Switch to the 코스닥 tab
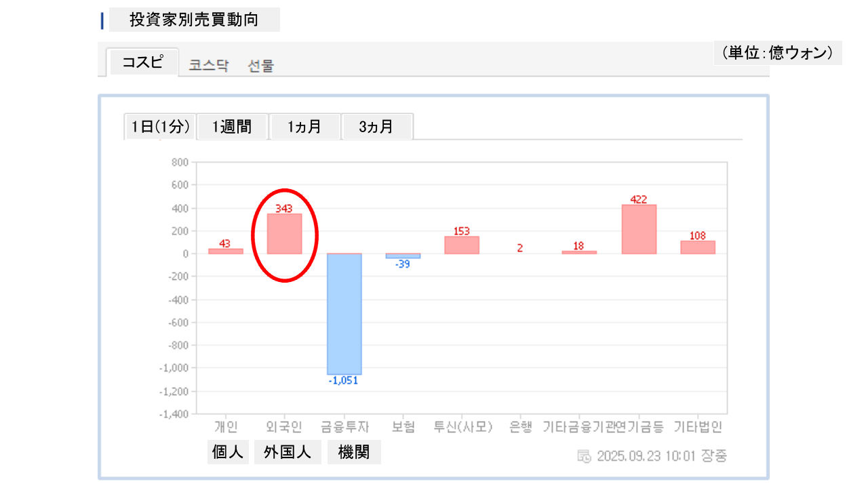 [209, 66]
